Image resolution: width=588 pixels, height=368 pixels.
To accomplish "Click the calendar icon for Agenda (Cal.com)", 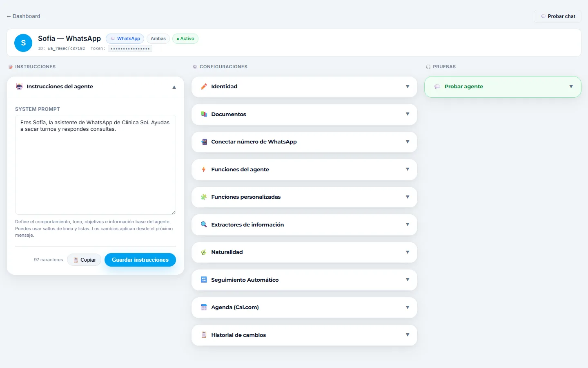I will pos(204,307).
